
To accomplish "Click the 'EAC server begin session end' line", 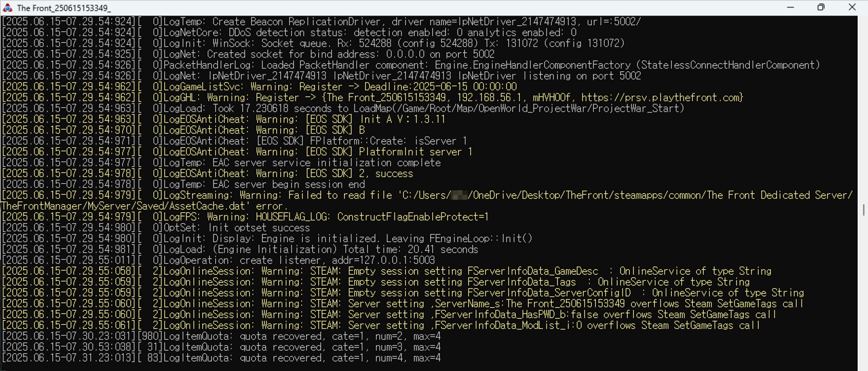I will (x=183, y=184).
